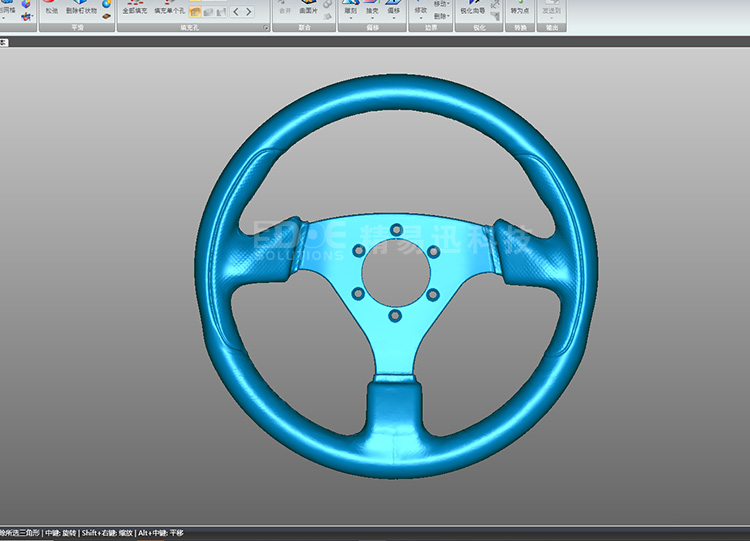The width and height of the screenshot is (750, 541).
Task: Switch to the middle fill-mode toggle
Action: coord(209,12)
